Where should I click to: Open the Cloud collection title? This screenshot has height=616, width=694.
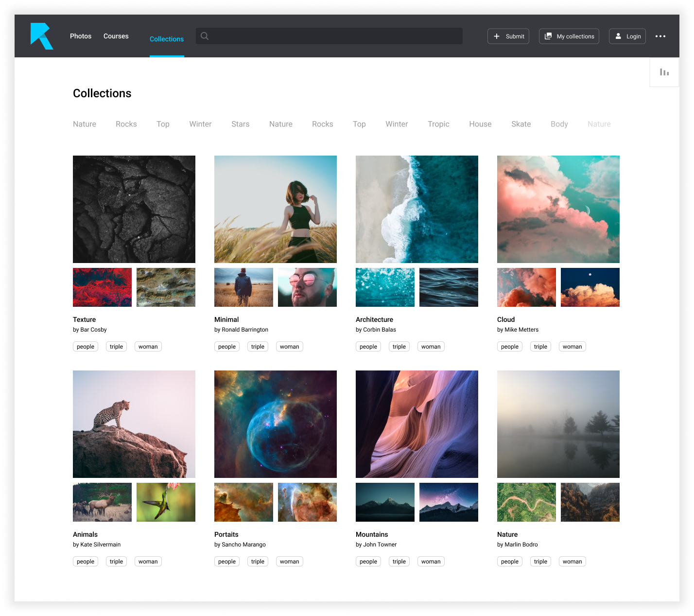(x=505, y=319)
